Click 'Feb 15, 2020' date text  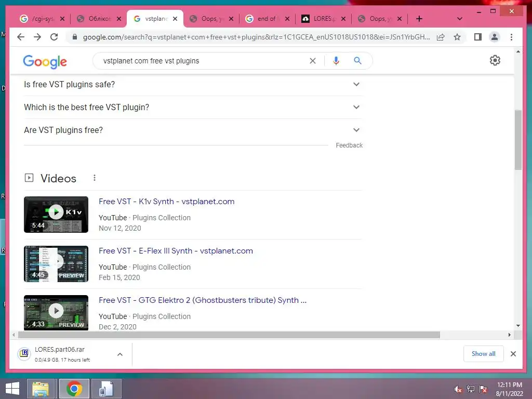tap(119, 277)
